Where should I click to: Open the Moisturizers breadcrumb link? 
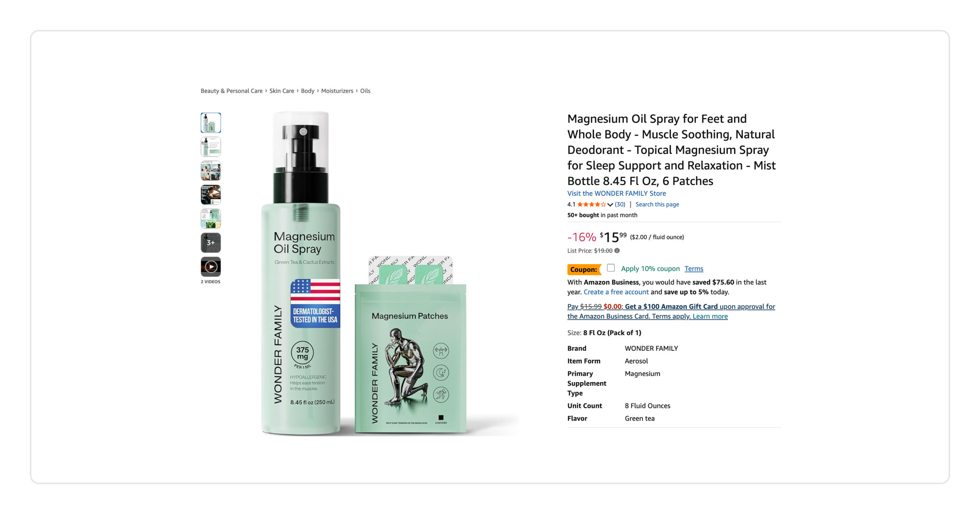(x=337, y=91)
